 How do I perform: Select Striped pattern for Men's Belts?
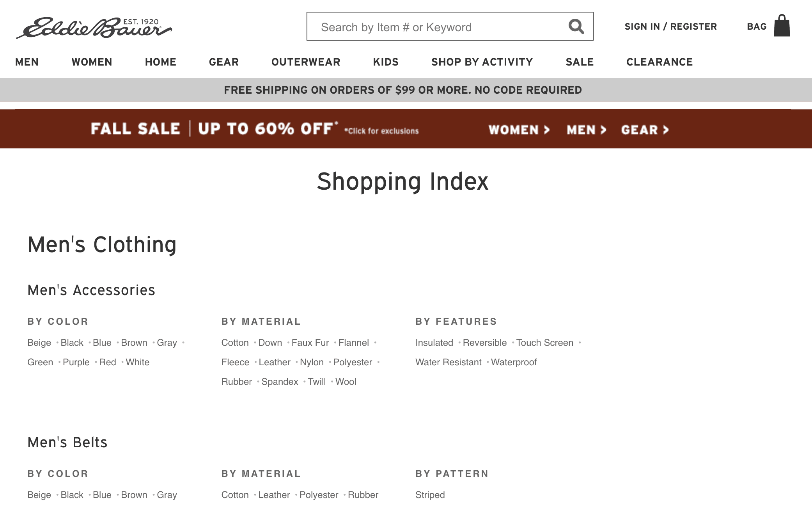430,494
